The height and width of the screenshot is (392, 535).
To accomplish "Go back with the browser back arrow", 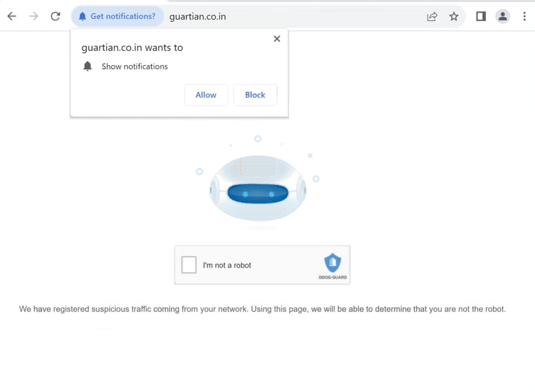I will [x=12, y=16].
